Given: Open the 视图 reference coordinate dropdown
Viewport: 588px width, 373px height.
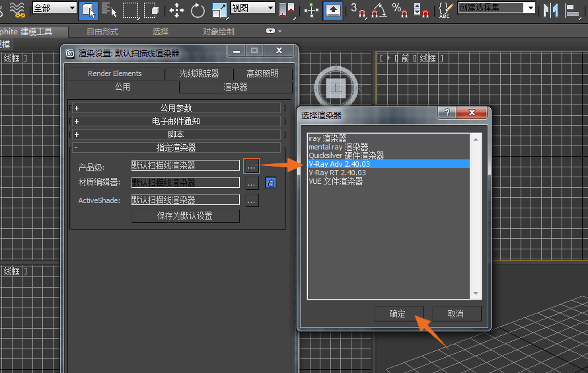Looking at the screenshot, I should click(x=252, y=8).
